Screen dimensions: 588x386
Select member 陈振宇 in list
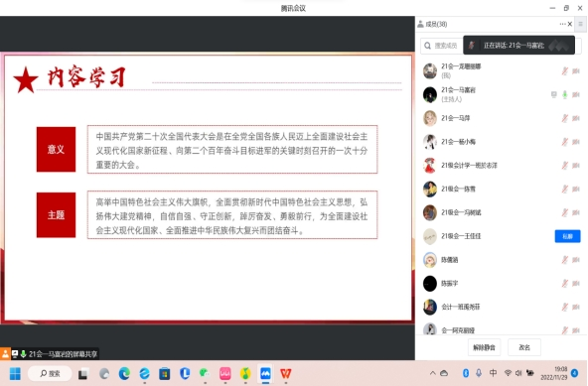tap(502, 284)
